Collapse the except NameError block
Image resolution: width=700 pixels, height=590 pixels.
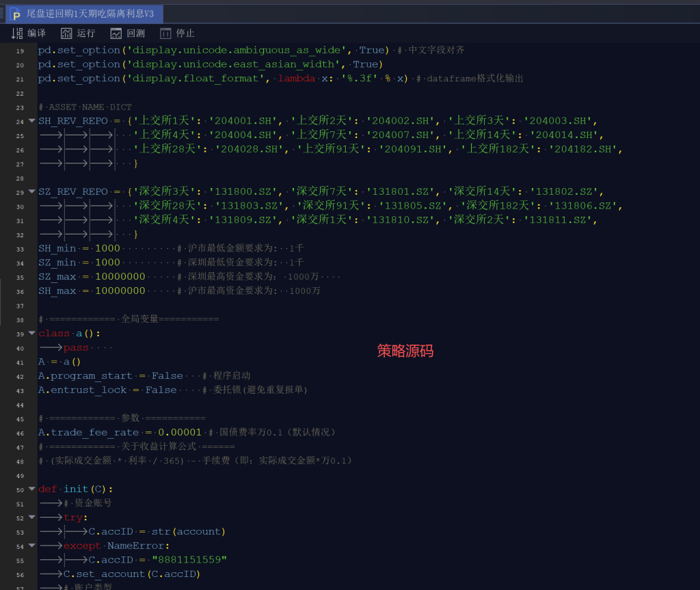(x=31, y=546)
